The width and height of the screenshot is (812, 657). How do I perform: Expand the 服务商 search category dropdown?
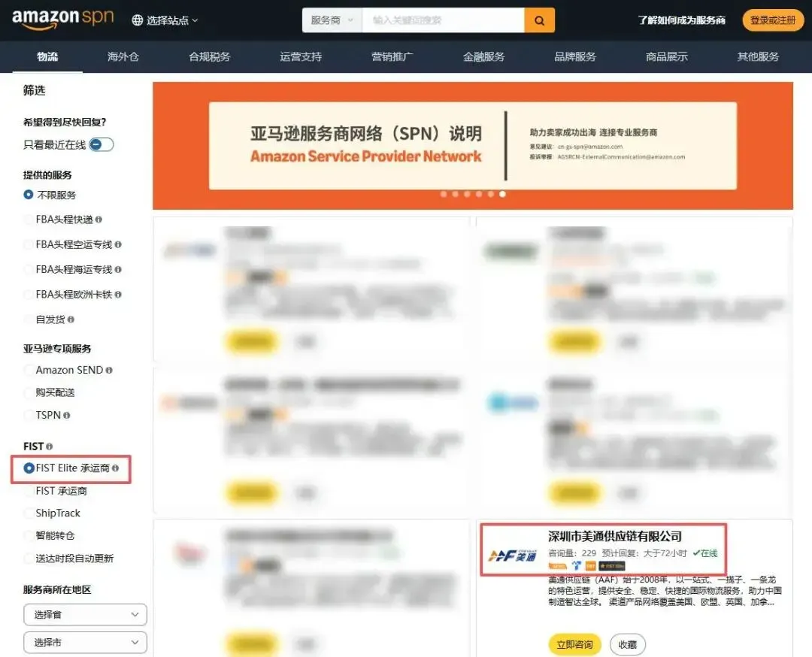332,20
